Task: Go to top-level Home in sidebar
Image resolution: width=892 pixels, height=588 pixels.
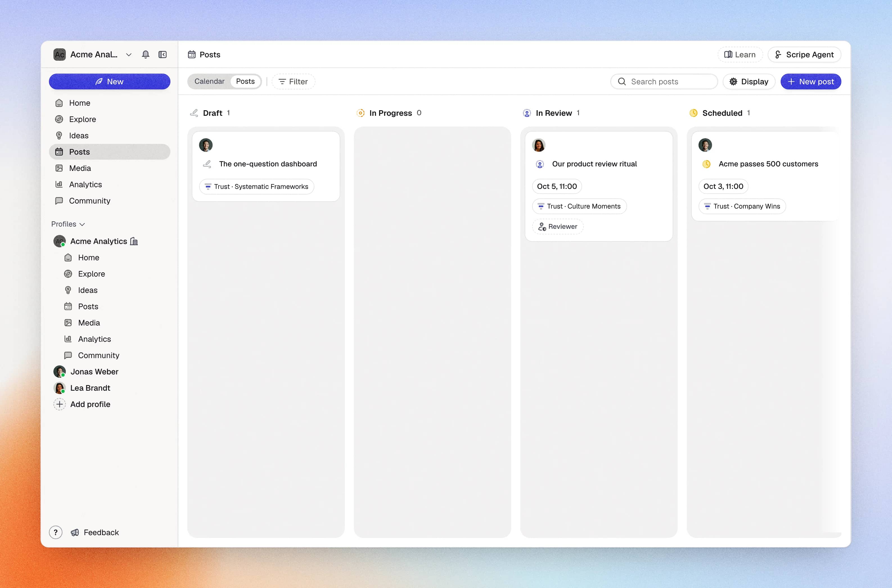Action: (x=109, y=103)
